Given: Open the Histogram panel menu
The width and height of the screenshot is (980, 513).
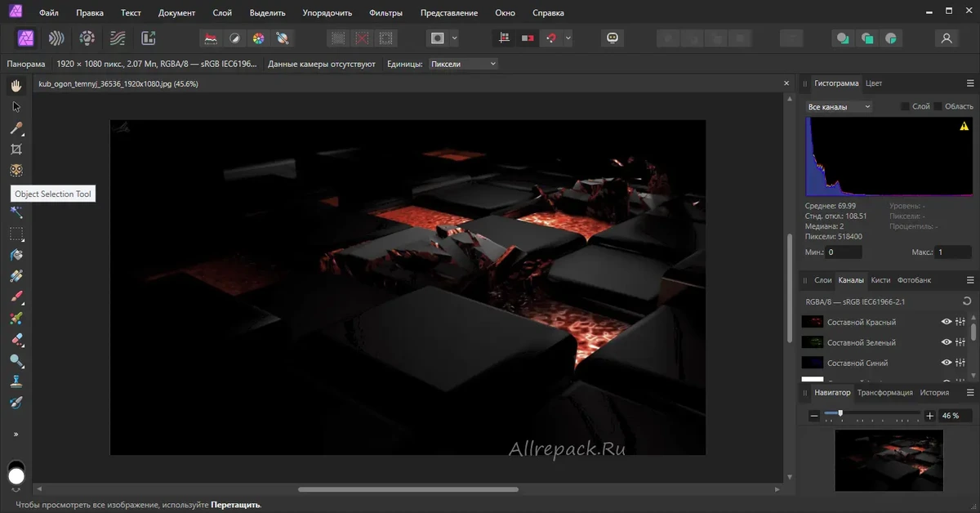Looking at the screenshot, I should tap(970, 83).
